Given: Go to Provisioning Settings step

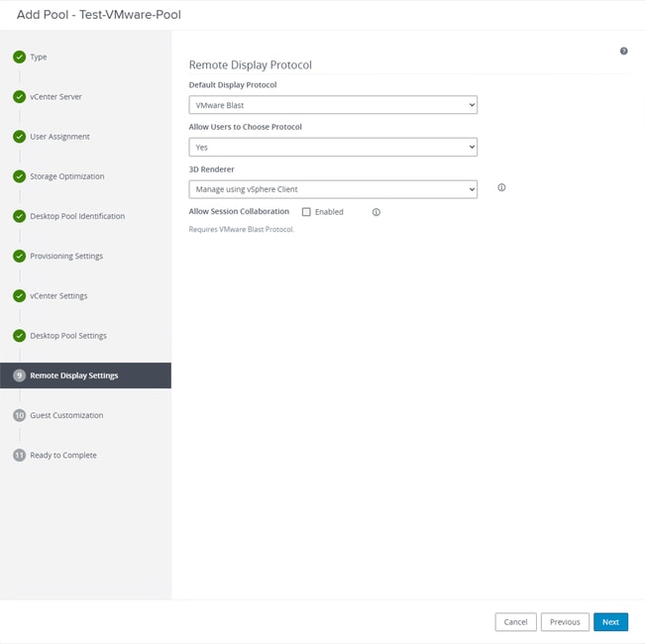Looking at the screenshot, I should click(66, 256).
